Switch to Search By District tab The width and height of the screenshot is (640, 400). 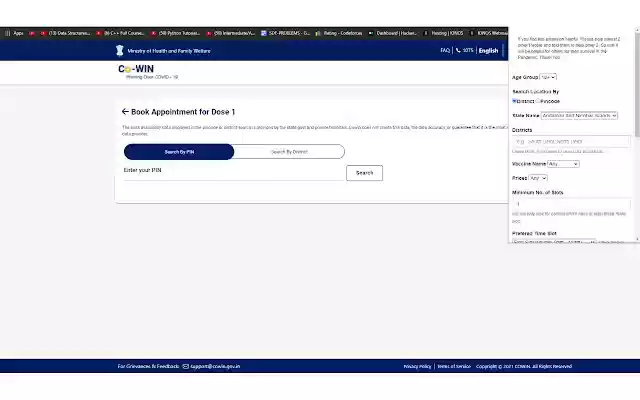coord(289,152)
